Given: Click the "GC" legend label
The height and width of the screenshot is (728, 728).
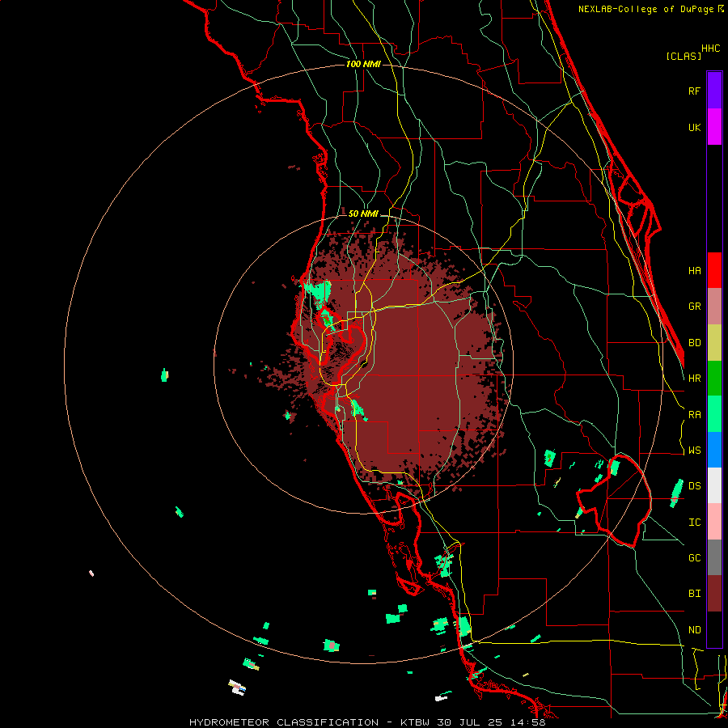Looking at the screenshot, I should point(694,558).
